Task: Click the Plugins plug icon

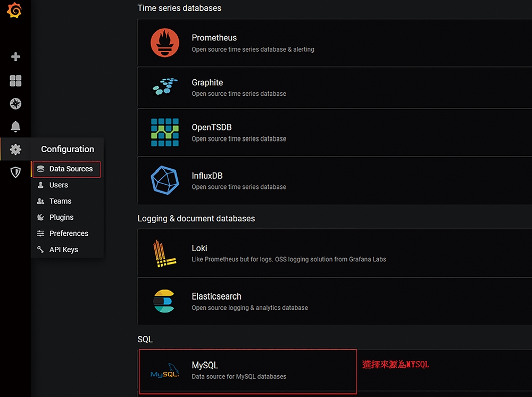Action: (41, 217)
